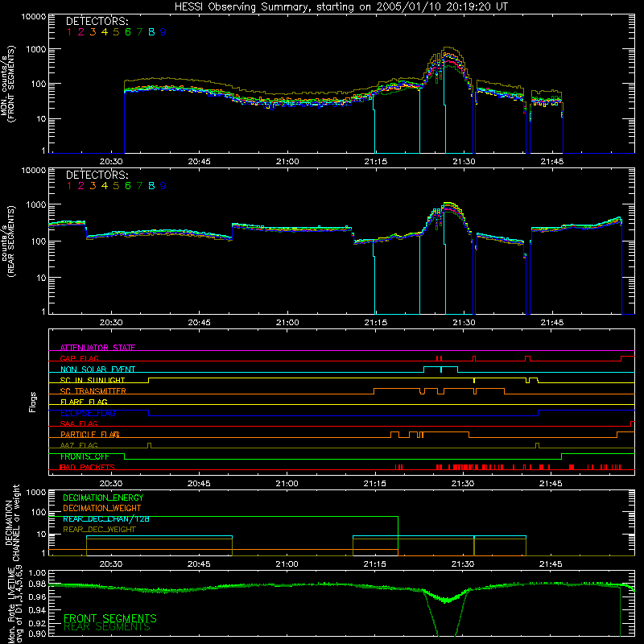Click the DECIMATION_ENERGY legend label
644x644 pixels.
click(x=103, y=497)
